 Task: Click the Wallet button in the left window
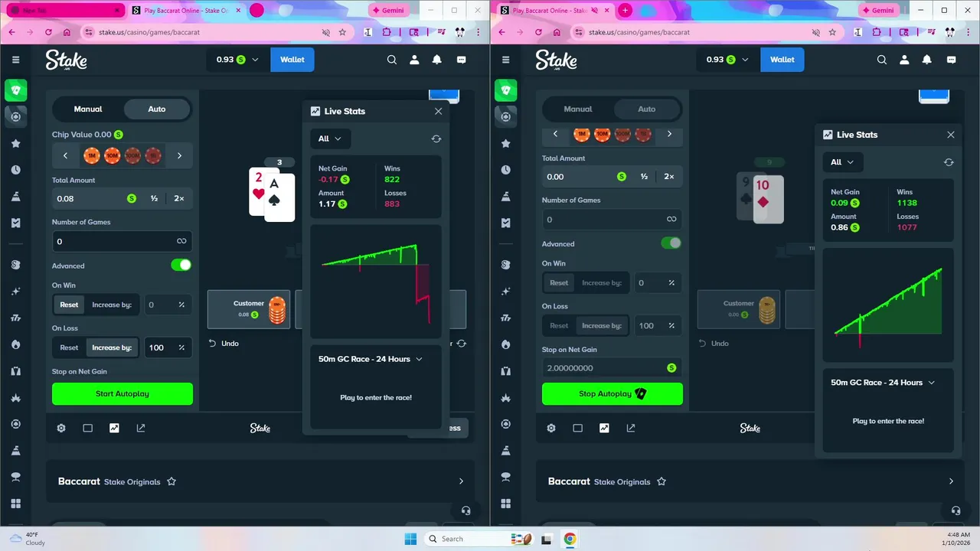pyautogui.click(x=292, y=60)
